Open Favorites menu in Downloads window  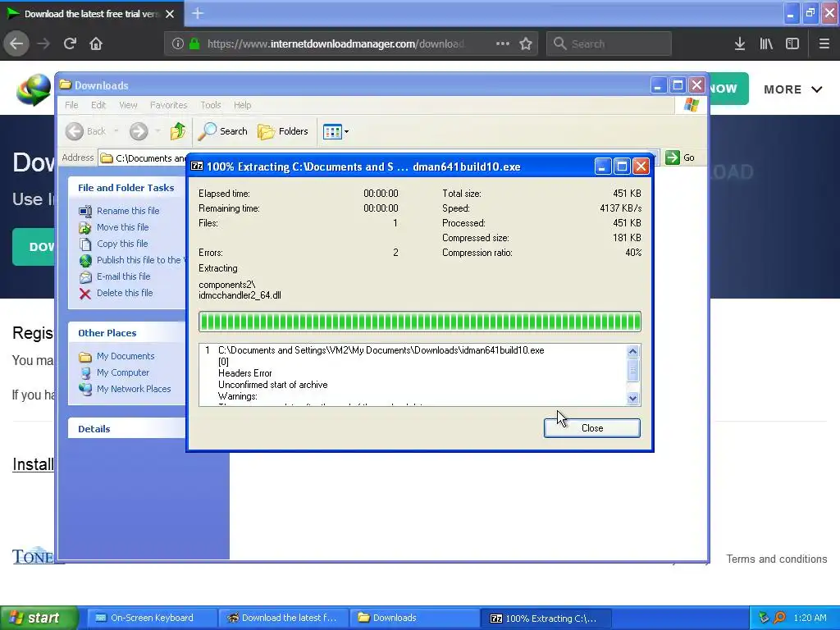169,105
